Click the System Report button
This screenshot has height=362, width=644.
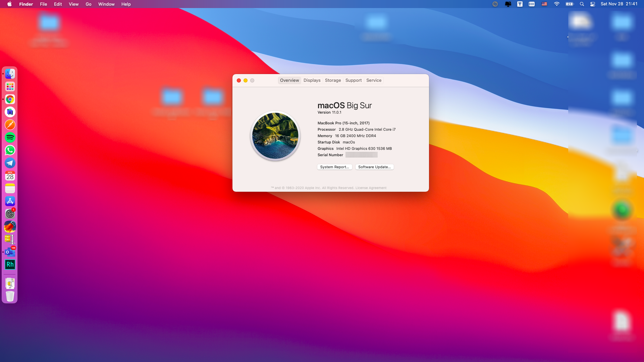click(x=334, y=167)
